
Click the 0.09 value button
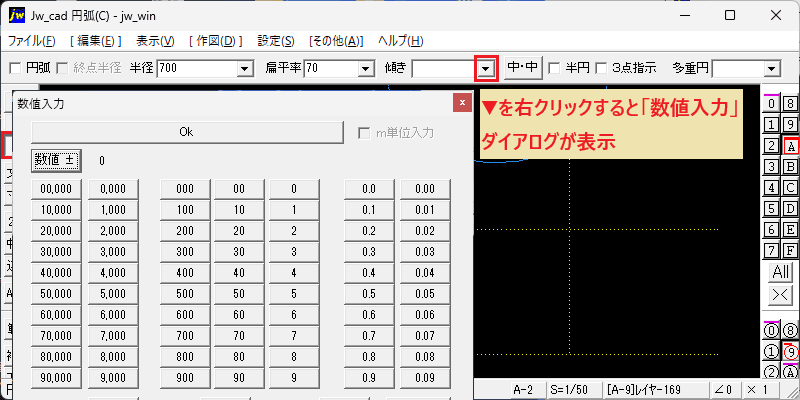coord(425,378)
